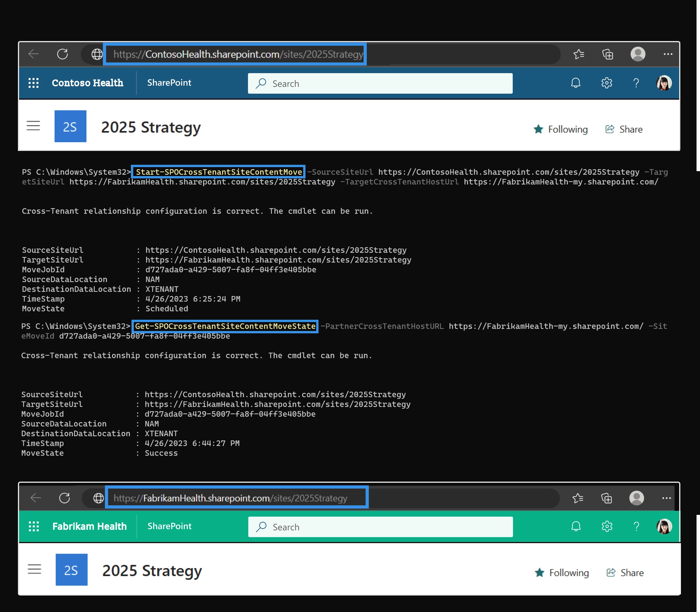Click the Share button on 2025 Strategy site

point(624,129)
